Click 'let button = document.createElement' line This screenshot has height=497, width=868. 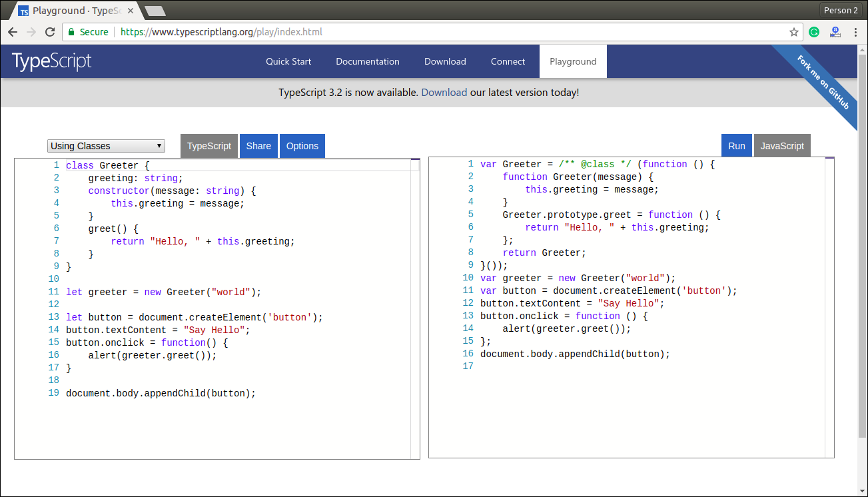point(195,317)
